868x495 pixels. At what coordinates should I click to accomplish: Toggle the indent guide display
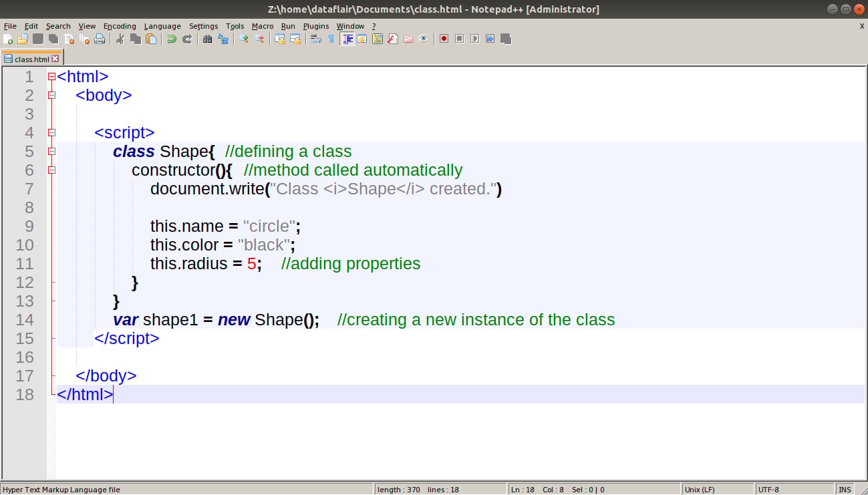[347, 39]
